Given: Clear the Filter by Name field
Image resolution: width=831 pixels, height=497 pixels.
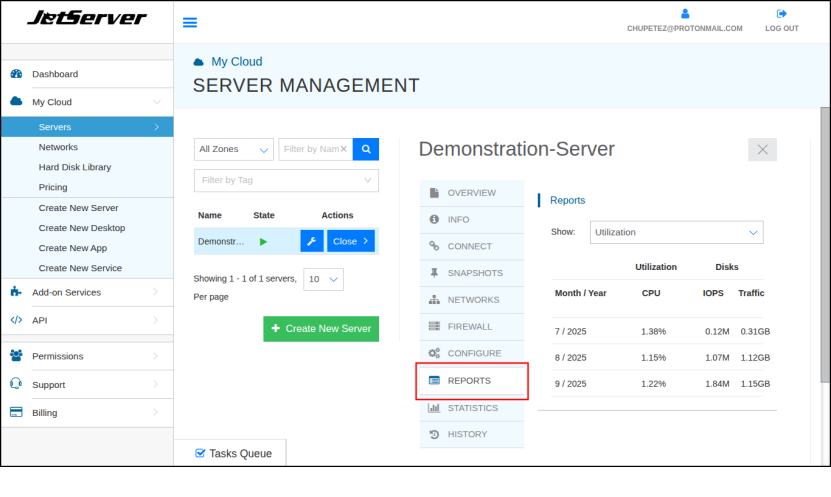Looking at the screenshot, I should [x=343, y=149].
